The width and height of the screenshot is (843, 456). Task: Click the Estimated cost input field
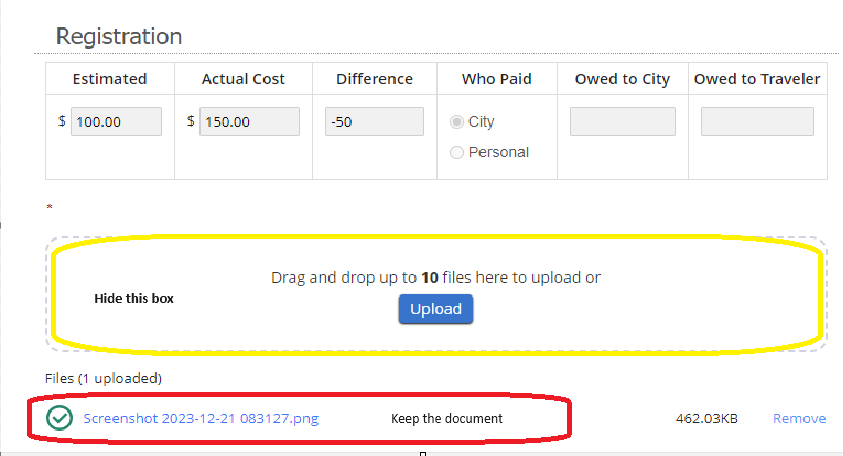tap(116, 122)
